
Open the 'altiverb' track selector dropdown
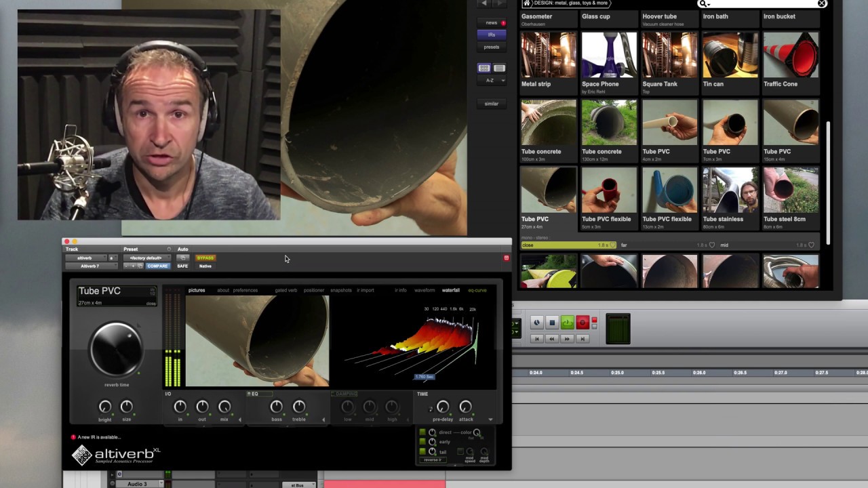click(x=85, y=258)
